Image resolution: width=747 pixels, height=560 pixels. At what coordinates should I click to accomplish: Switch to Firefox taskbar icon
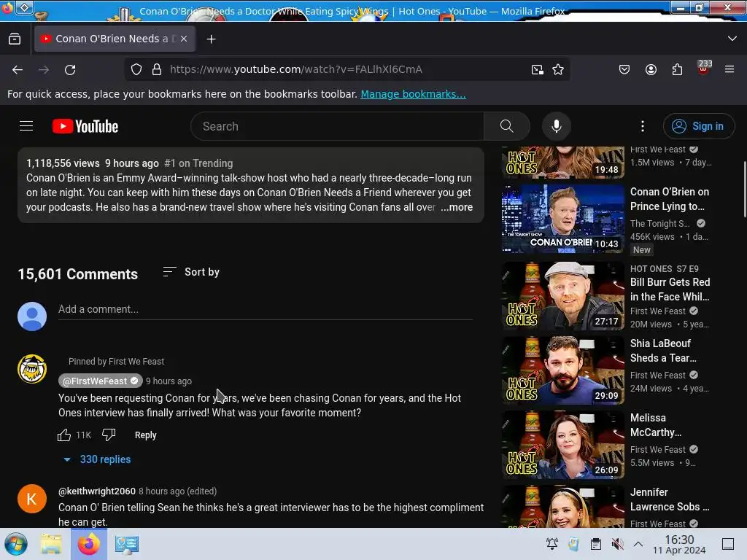(x=89, y=544)
